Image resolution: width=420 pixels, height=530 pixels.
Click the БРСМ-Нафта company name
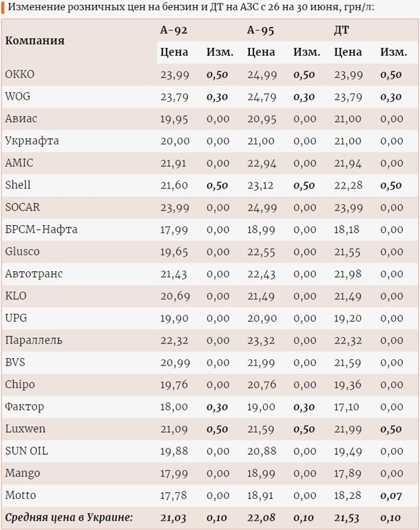click(x=41, y=229)
